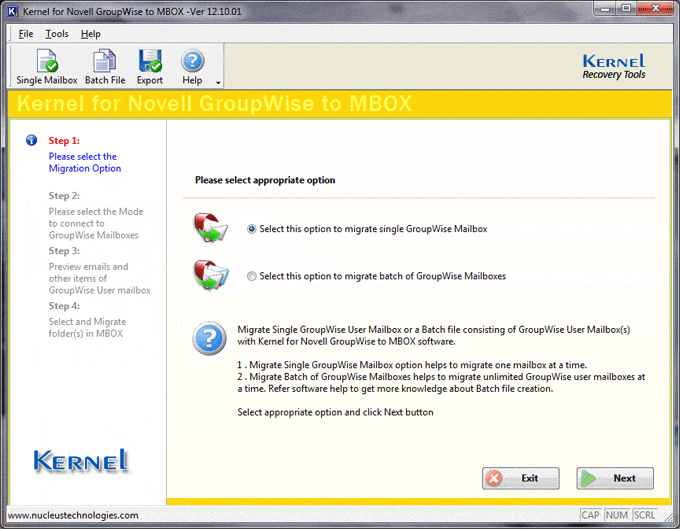Open the File menu
Image resolution: width=680 pixels, height=530 pixels.
click(x=26, y=34)
